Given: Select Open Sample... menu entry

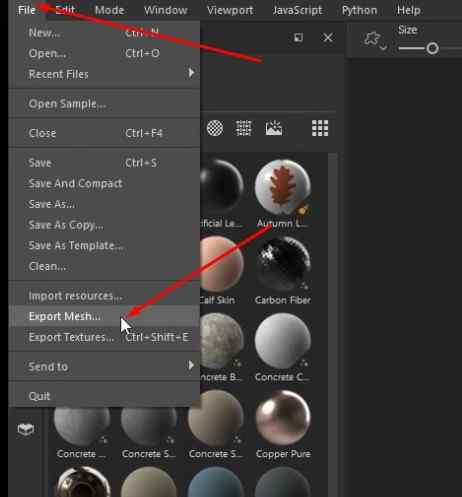Looking at the screenshot, I should (104, 104).
